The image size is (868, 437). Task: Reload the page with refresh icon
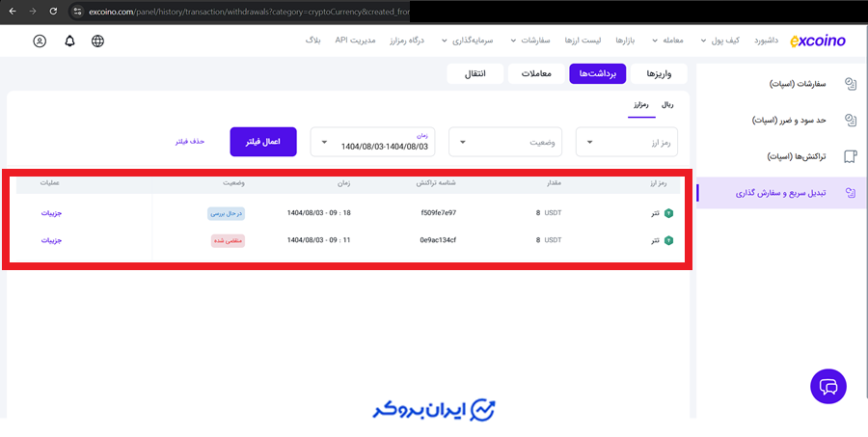pos(54,11)
